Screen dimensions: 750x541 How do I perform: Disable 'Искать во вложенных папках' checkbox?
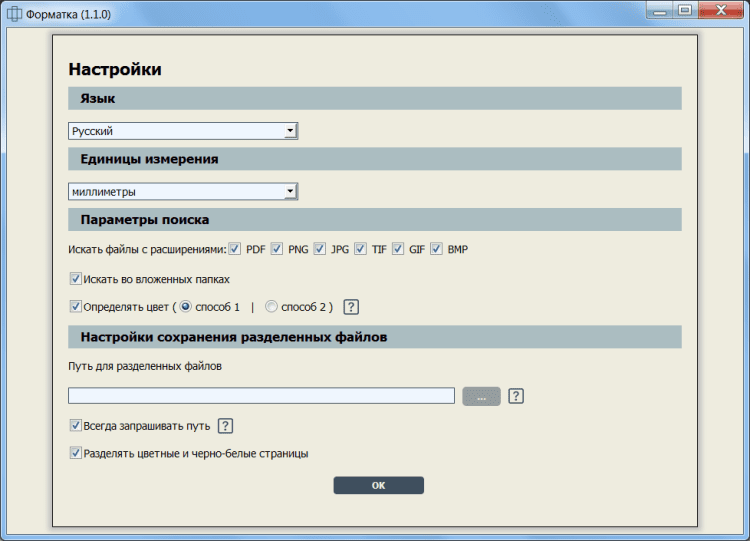tap(76, 279)
